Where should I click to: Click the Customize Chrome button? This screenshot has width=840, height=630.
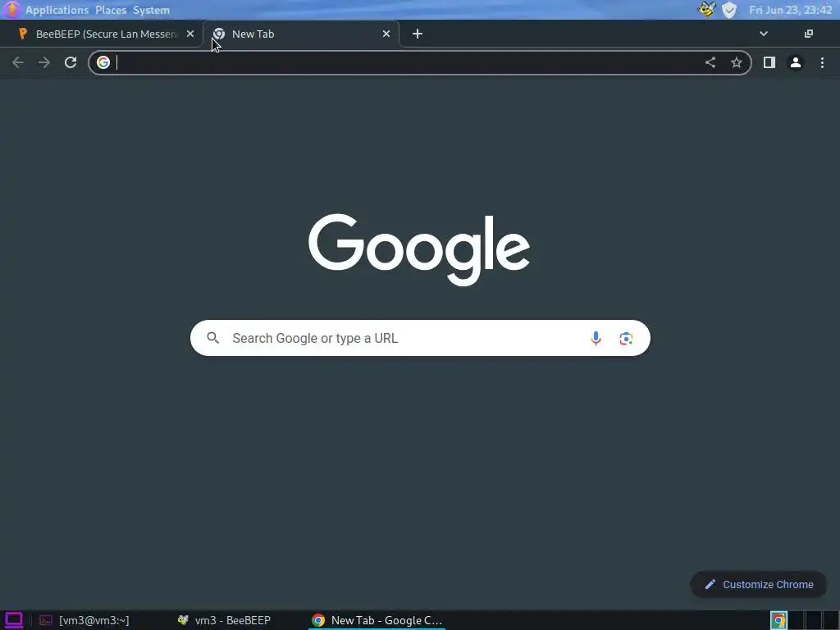(759, 584)
